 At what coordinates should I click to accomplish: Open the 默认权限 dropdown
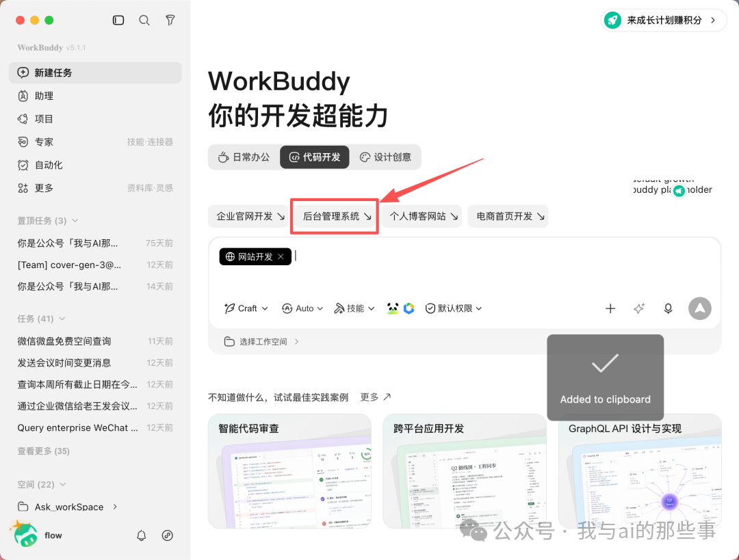(x=454, y=308)
